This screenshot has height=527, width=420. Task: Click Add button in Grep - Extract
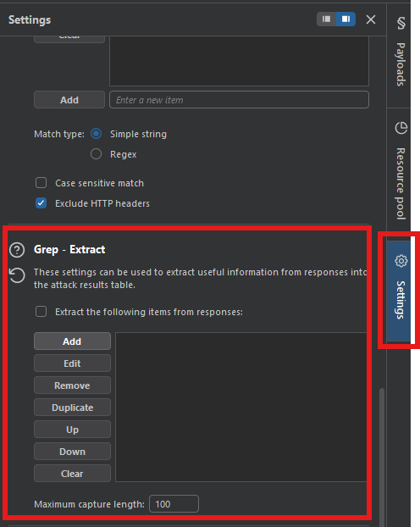pos(72,341)
